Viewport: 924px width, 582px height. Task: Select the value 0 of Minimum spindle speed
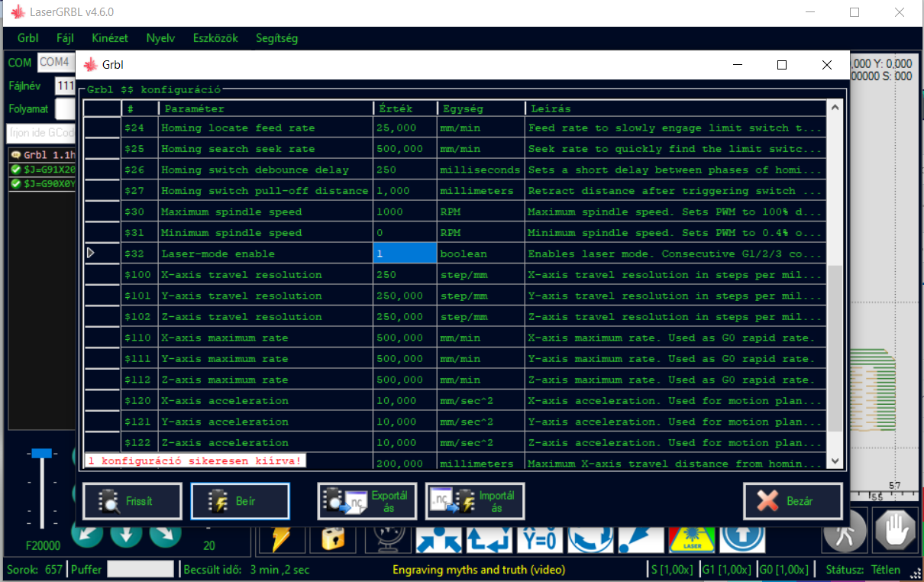(405, 233)
